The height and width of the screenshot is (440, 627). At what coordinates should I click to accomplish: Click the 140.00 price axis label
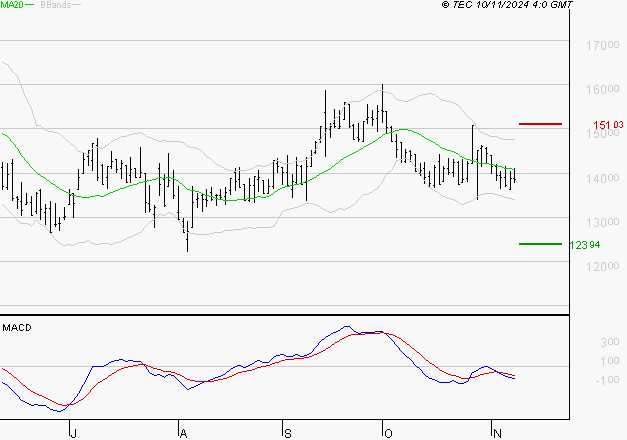[603, 178]
